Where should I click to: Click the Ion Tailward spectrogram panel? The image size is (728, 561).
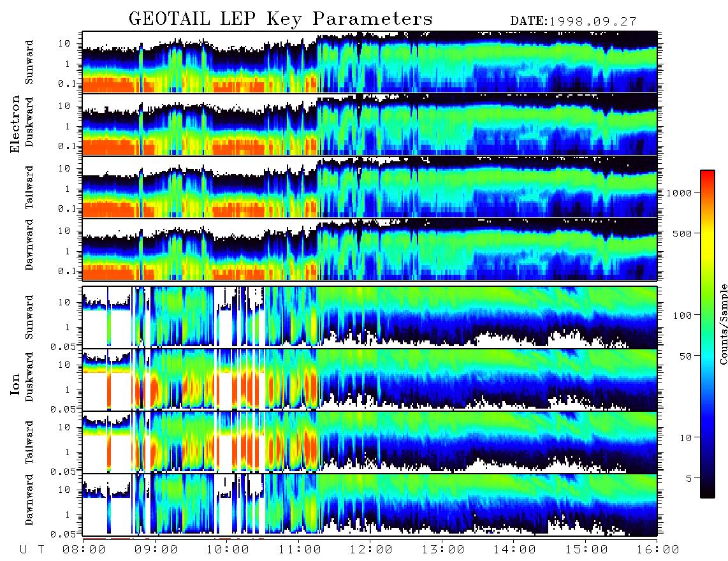point(370,442)
